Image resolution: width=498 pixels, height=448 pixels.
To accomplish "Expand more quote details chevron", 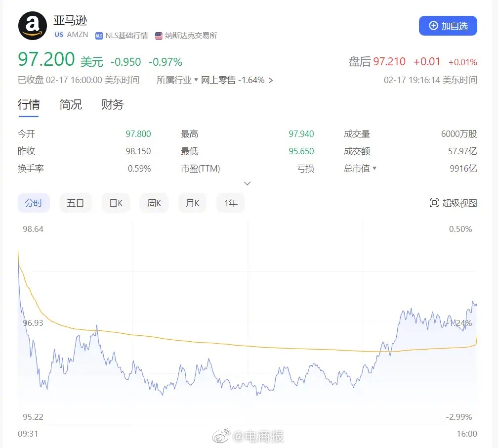I will [x=247, y=183].
